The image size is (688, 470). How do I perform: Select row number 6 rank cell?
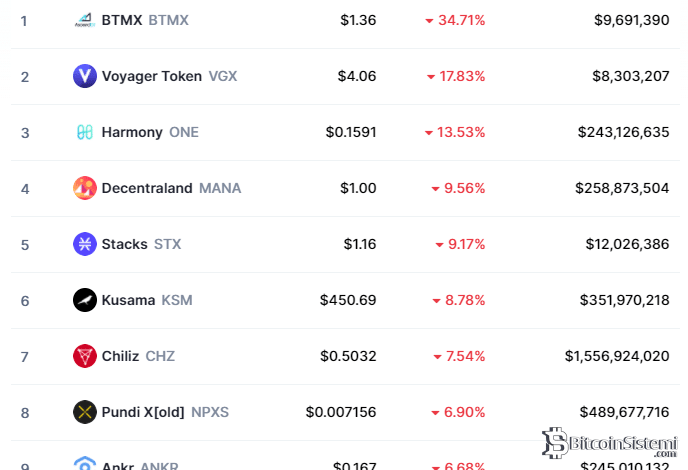[x=25, y=301]
